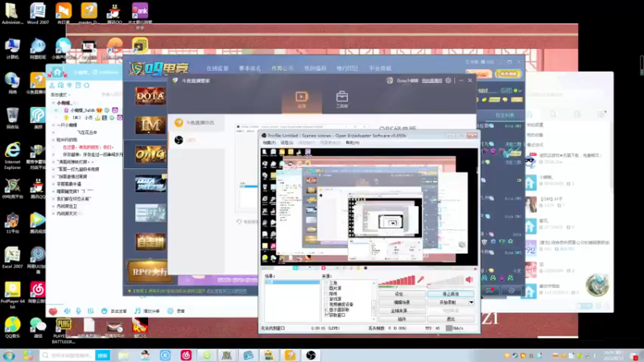Click the search magnifier icon in voice chat toolbar
This screenshot has width=644, height=362.
click(x=87, y=85)
